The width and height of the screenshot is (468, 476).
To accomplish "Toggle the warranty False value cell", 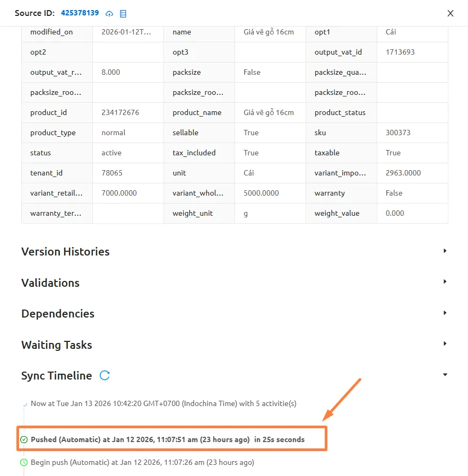I will 394,193.
